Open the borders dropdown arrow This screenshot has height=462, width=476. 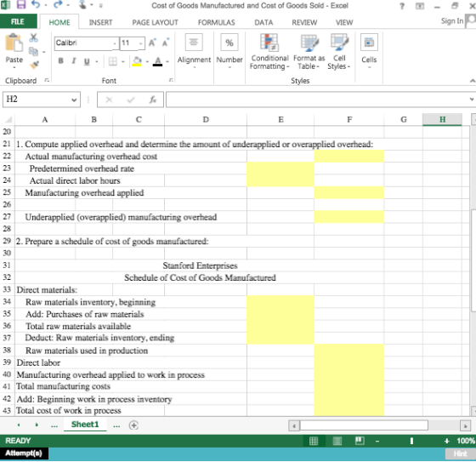(123, 62)
